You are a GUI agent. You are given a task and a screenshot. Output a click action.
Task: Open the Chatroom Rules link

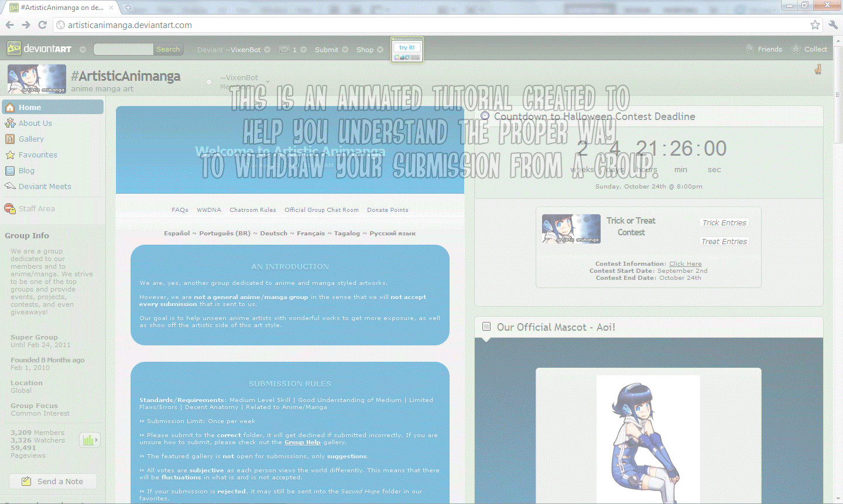(x=253, y=210)
